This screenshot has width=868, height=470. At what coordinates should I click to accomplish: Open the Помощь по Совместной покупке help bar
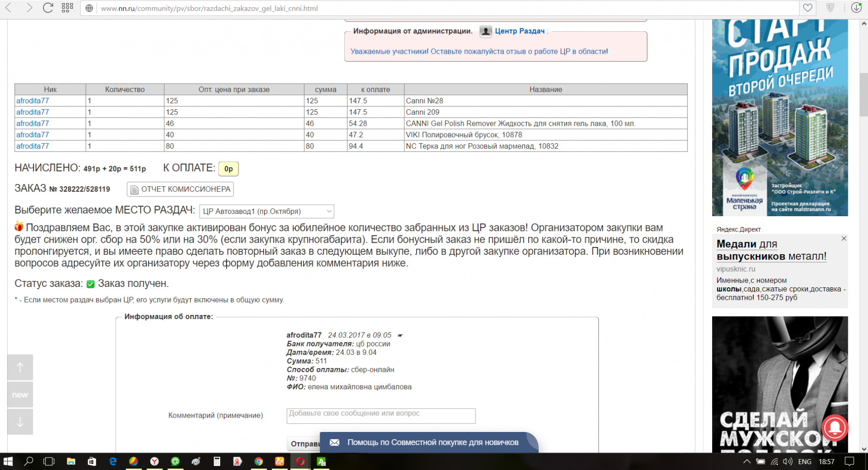click(429, 442)
